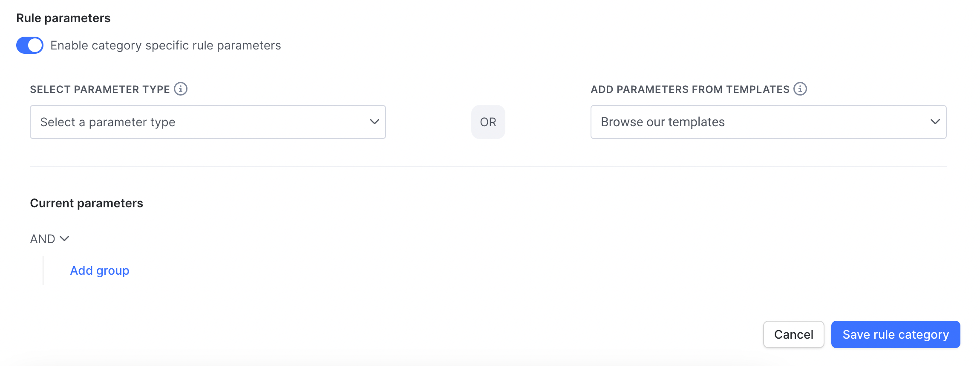Screen dimensions: 980x366
Task: Save the rule category
Action: click(896, 334)
